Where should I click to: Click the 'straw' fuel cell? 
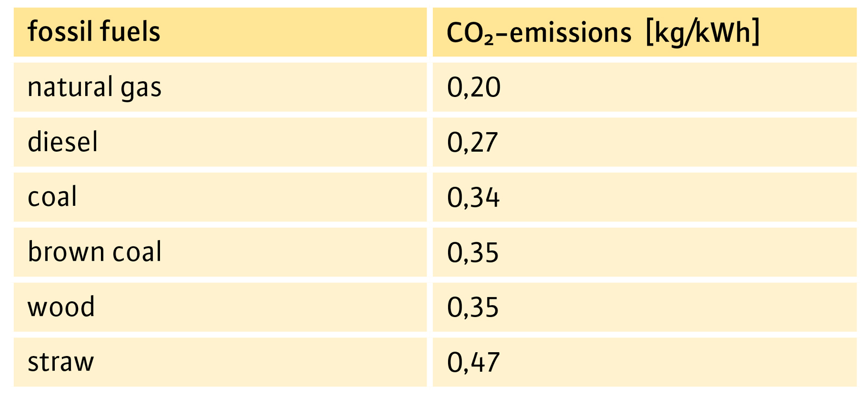(x=61, y=362)
